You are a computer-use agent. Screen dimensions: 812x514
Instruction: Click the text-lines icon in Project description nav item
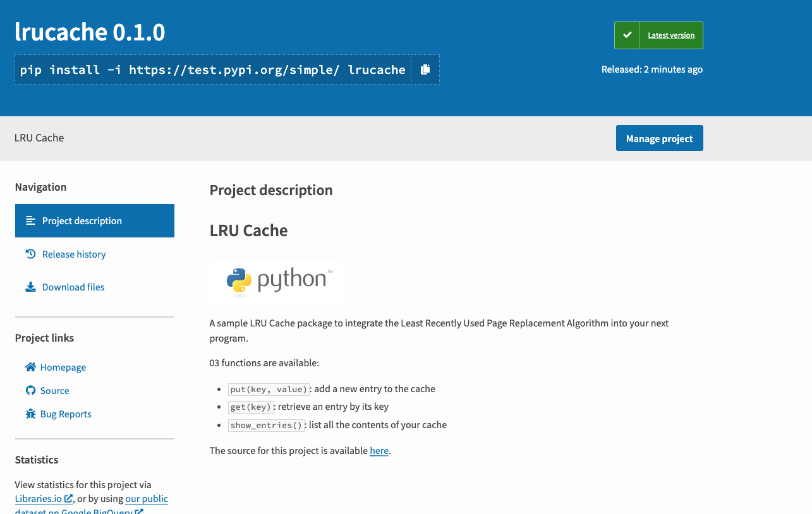click(30, 220)
